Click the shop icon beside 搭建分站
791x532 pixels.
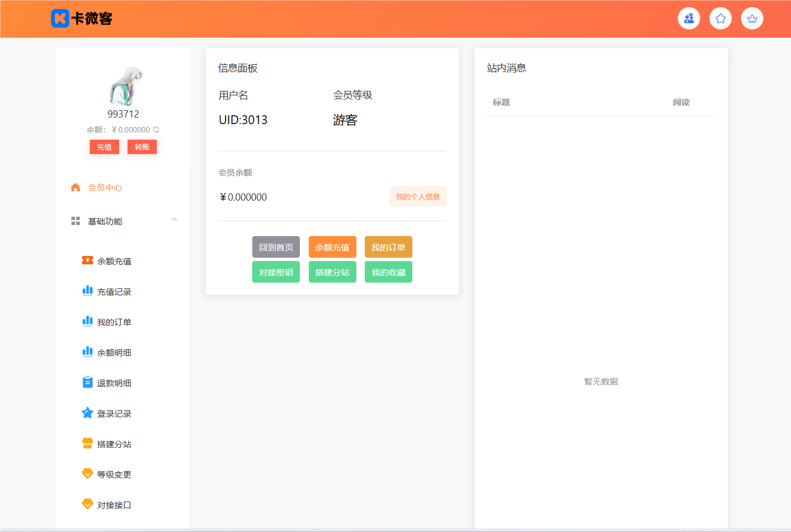click(88, 443)
